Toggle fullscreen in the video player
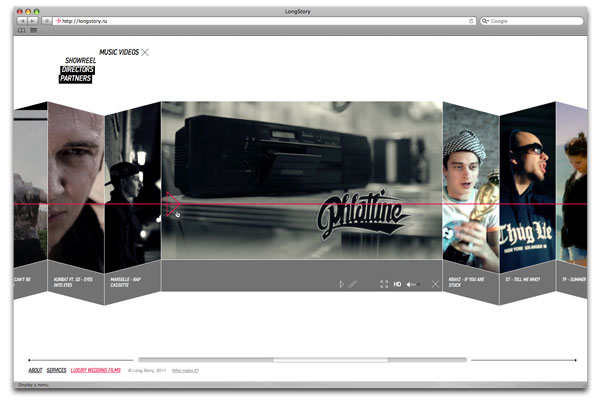The image size is (600, 400). (x=384, y=284)
